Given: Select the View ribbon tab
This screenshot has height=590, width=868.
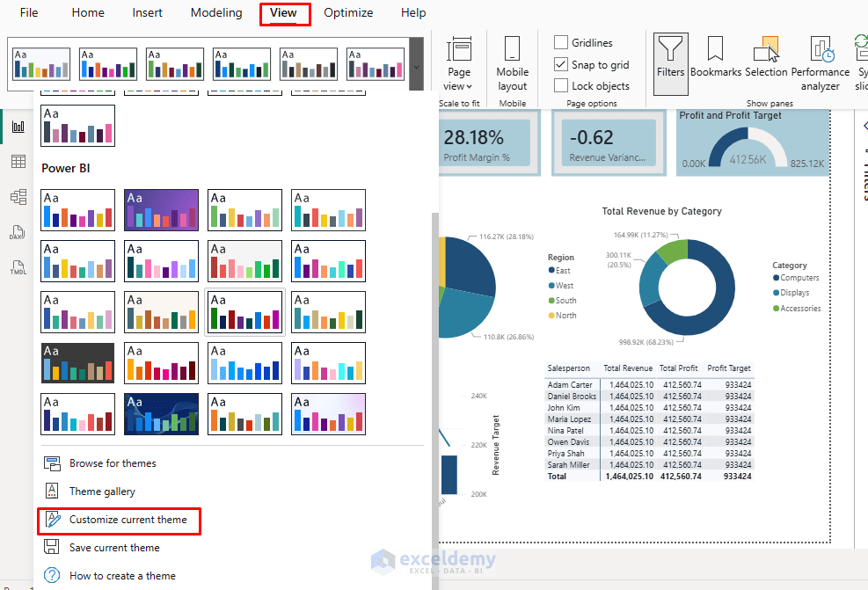Looking at the screenshot, I should pyautogui.click(x=283, y=12).
